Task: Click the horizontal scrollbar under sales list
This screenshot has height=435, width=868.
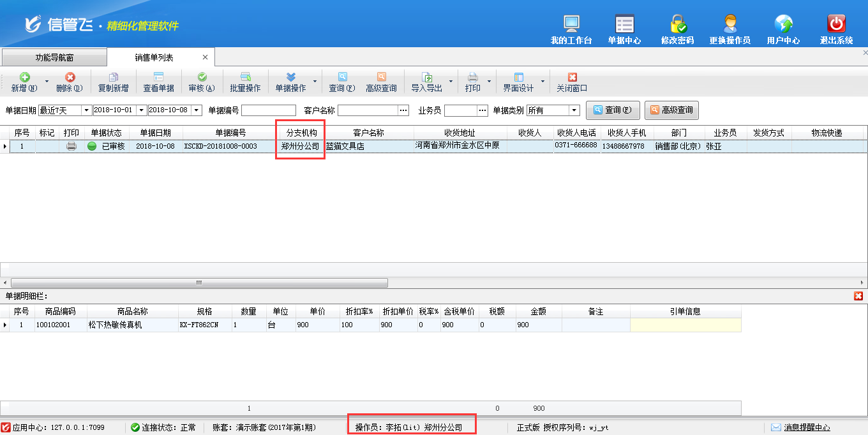Action: click(199, 283)
